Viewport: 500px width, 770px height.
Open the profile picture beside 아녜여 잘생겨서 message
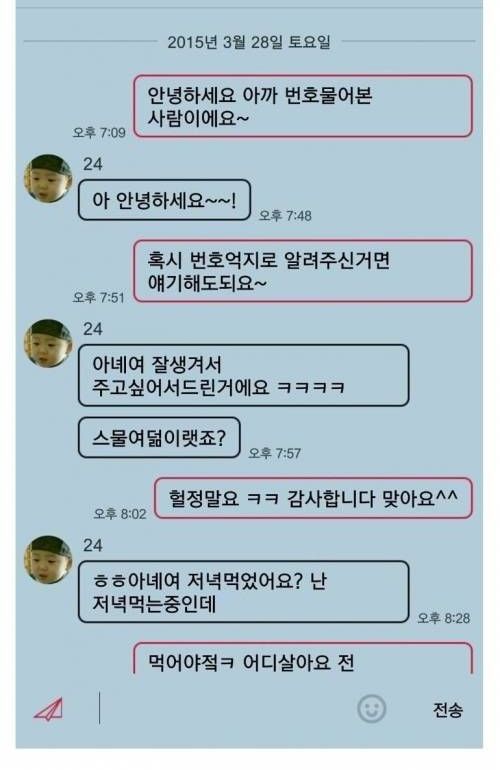tap(48, 343)
